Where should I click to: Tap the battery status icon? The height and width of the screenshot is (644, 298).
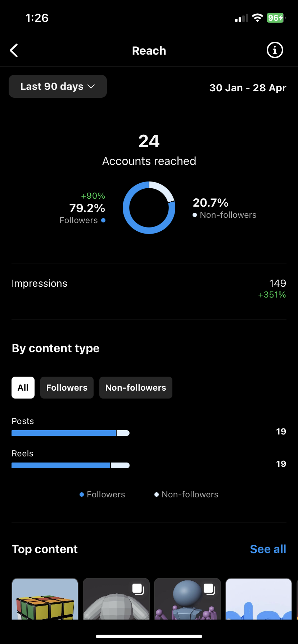pos(276,18)
